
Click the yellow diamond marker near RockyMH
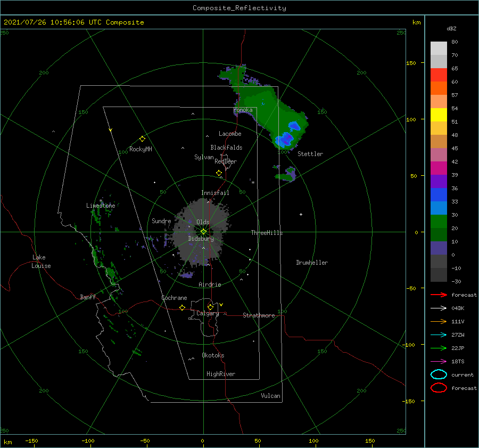pyautogui.click(x=142, y=139)
